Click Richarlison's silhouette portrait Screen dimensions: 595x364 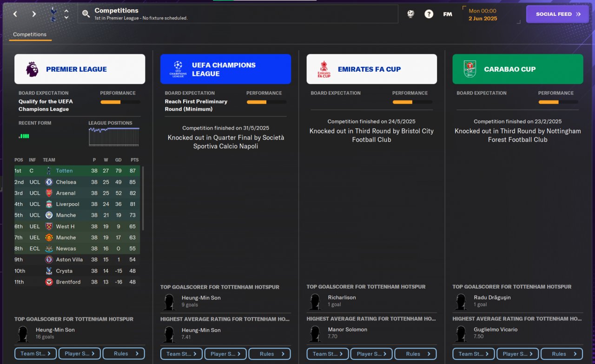[x=315, y=302]
